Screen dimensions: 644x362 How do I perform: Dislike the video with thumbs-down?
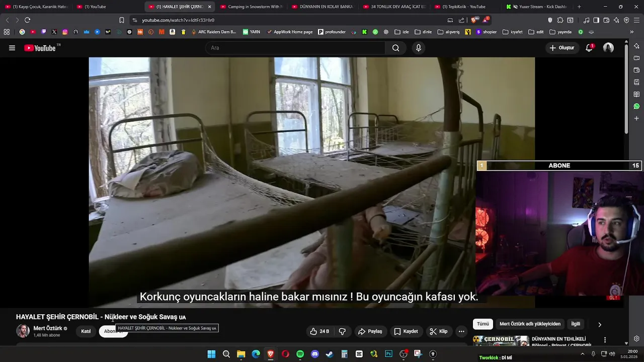[342, 331]
